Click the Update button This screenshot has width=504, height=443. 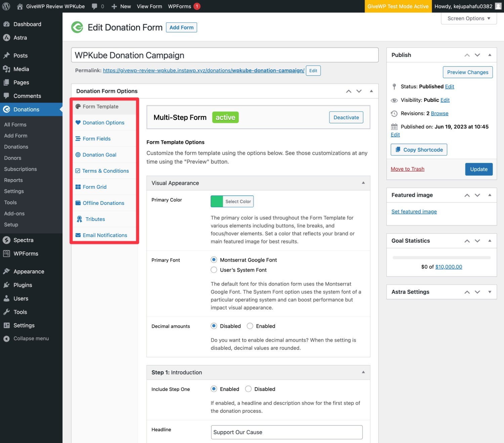coord(479,169)
